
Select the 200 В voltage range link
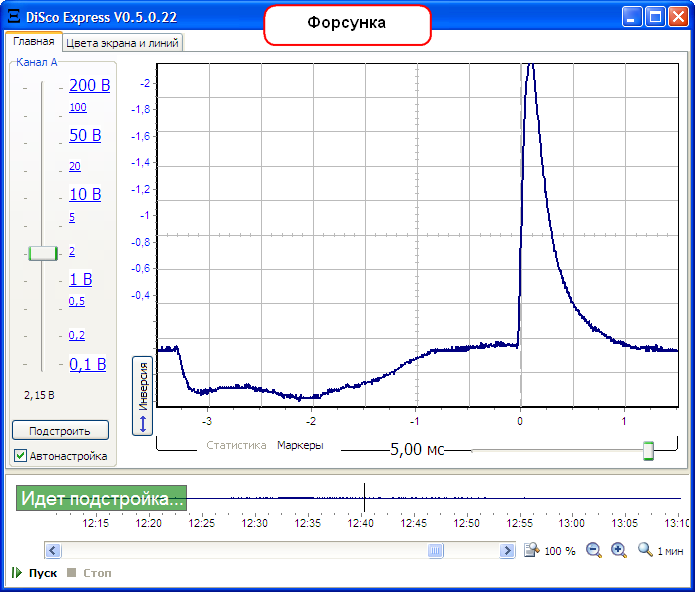pyautogui.click(x=89, y=86)
